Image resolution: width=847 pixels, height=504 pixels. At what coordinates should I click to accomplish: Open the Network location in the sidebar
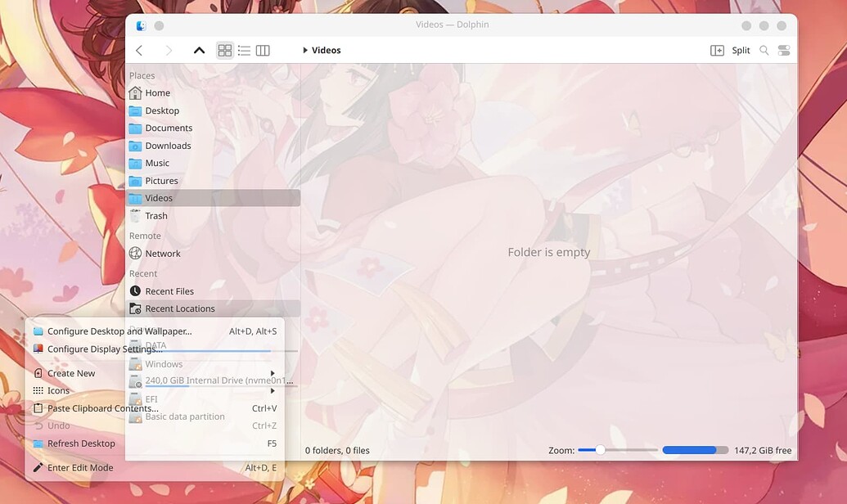[163, 253]
